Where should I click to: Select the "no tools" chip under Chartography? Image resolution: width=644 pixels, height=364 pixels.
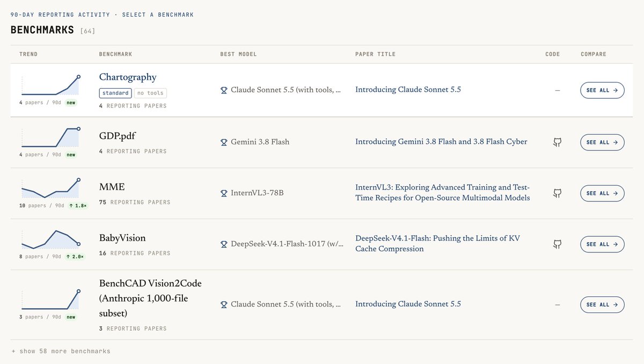pyautogui.click(x=150, y=93)
